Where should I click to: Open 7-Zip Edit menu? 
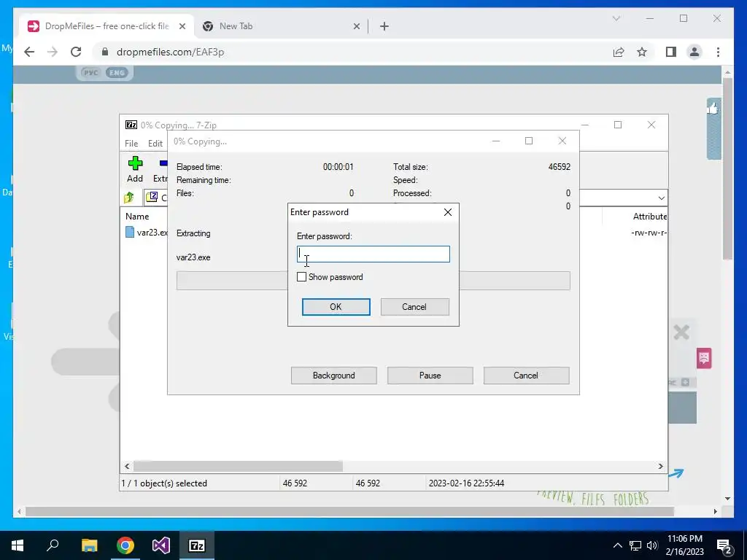tap(155, 144)
